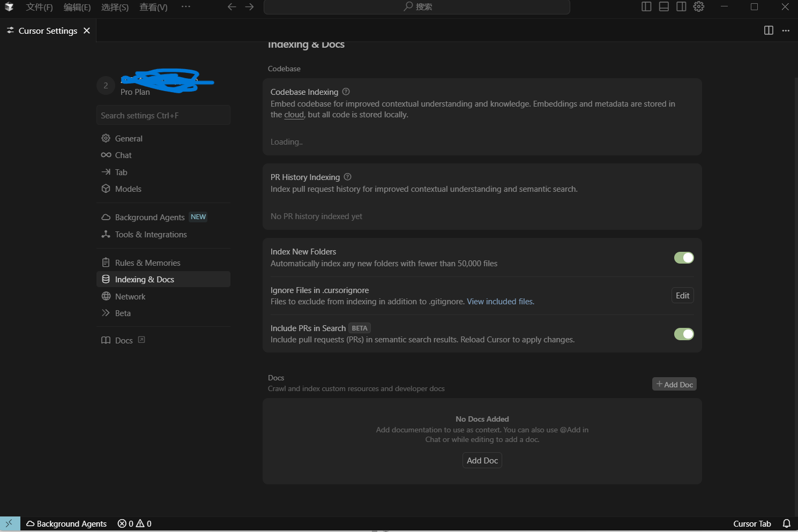Click the Network globe icon

[x=106, y=296]
